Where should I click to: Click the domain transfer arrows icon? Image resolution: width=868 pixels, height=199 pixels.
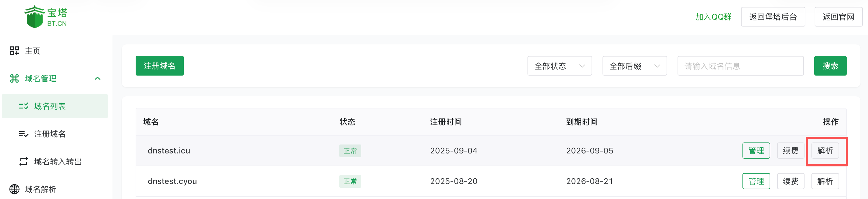click(23, 162)
